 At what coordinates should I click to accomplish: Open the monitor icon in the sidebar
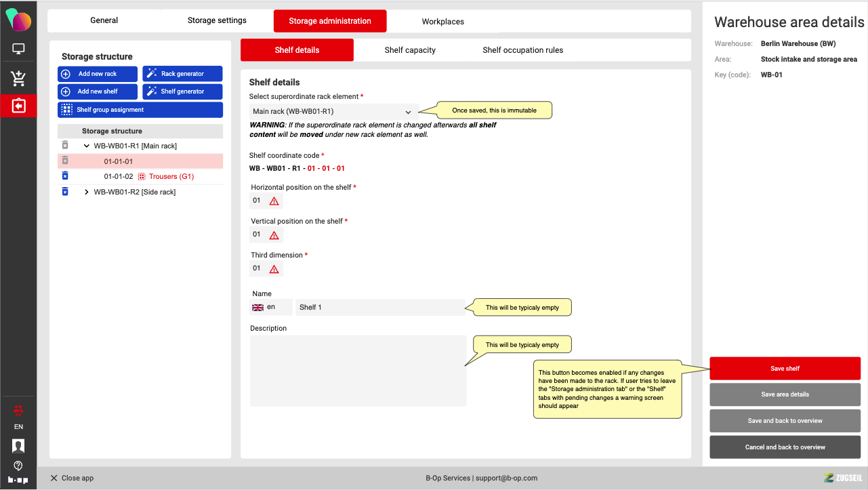point(18,49)
